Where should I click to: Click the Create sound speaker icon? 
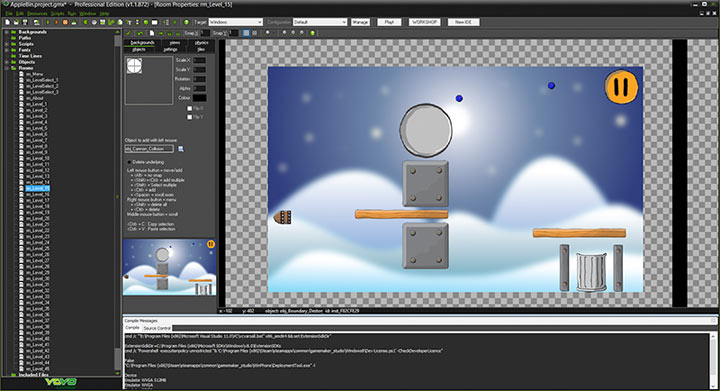tap(94, 22)
